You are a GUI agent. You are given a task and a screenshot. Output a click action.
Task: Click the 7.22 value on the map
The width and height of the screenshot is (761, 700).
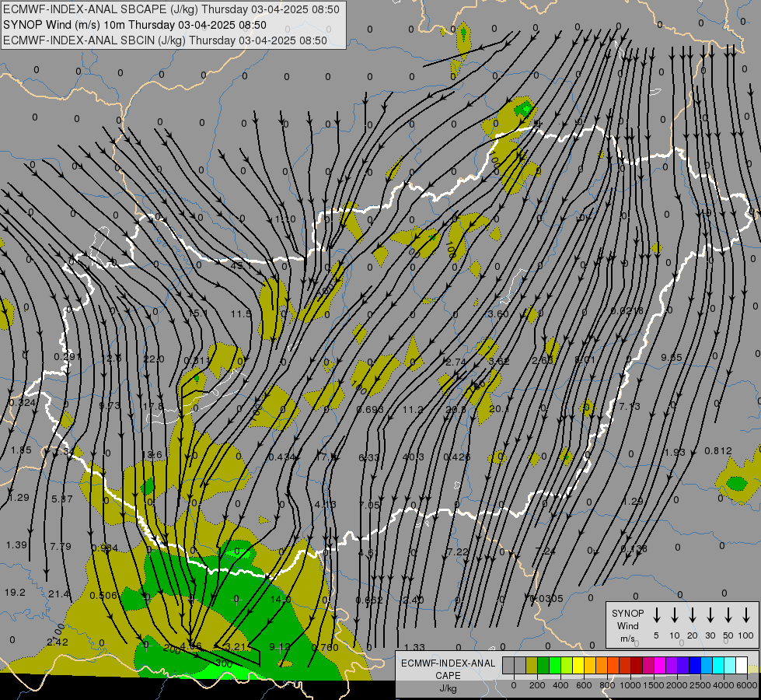point(458,552)
